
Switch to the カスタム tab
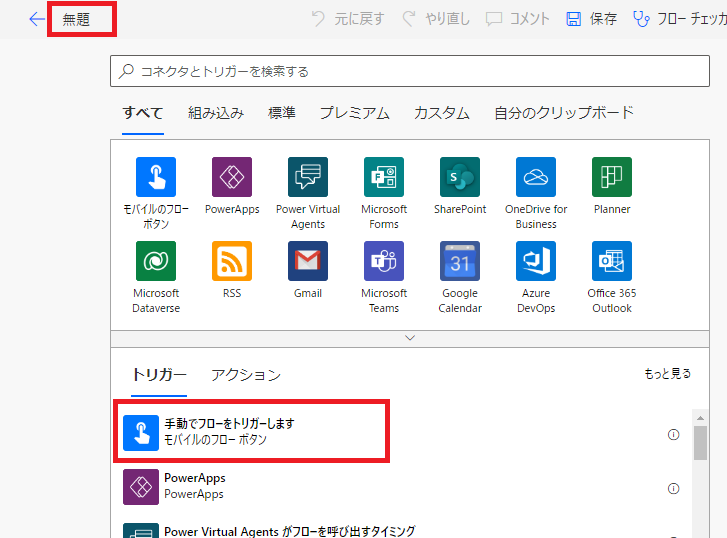(442, 113)
